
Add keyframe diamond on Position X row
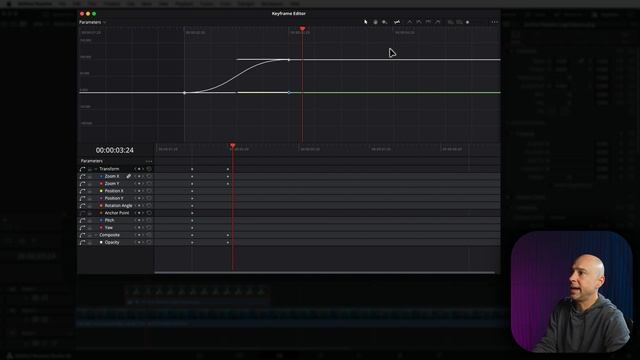coord(139,191)
